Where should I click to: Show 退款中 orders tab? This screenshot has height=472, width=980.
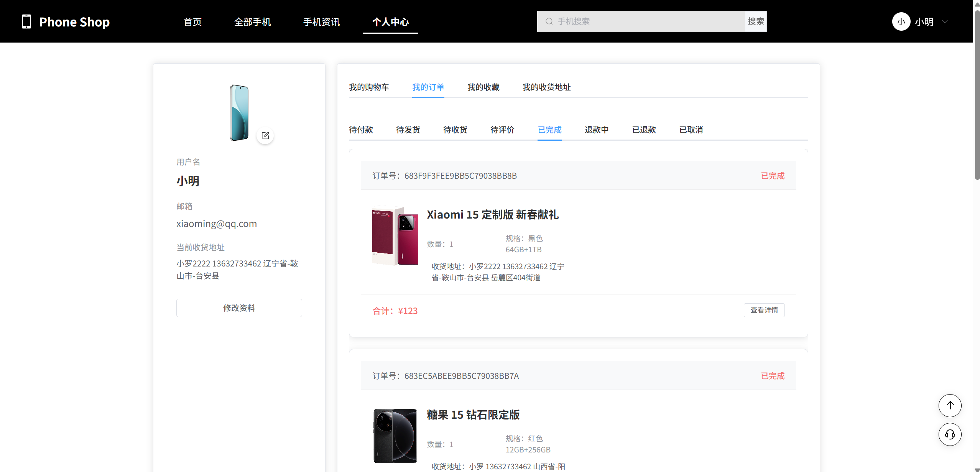[x=597, y=130]
